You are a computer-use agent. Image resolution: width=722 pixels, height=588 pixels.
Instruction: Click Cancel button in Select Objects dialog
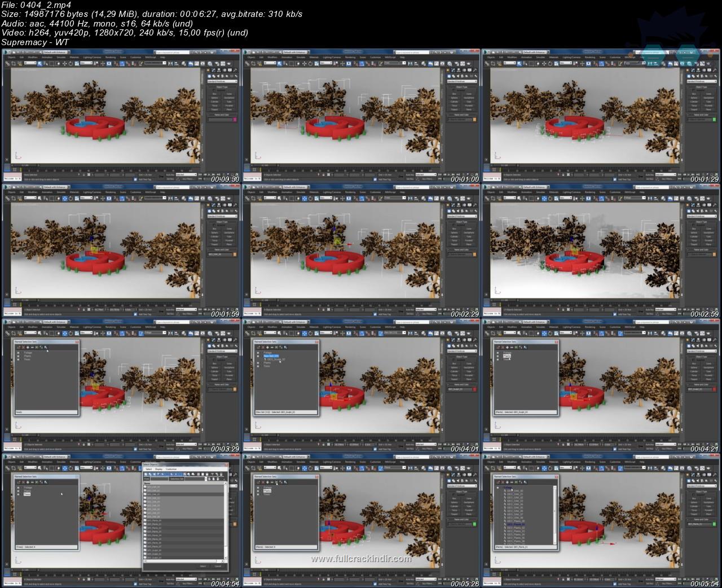click(218, 566)
